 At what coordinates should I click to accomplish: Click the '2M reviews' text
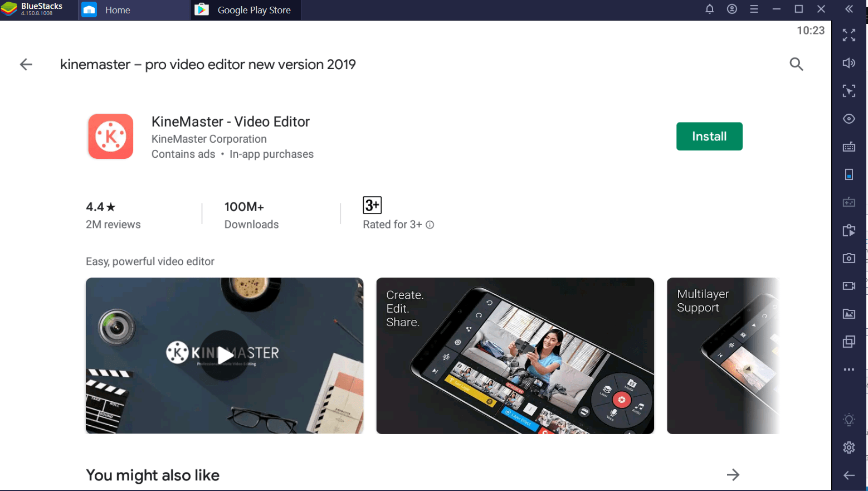pyautogui.click(x=113, y=225)
